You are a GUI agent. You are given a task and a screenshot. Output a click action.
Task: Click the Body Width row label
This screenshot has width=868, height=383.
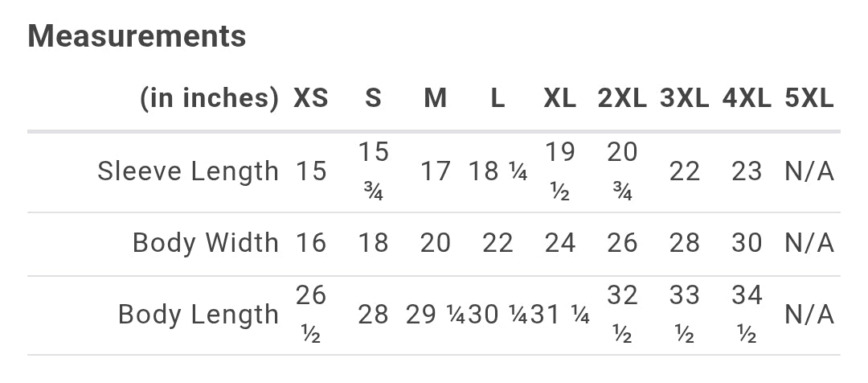[206, 243]
